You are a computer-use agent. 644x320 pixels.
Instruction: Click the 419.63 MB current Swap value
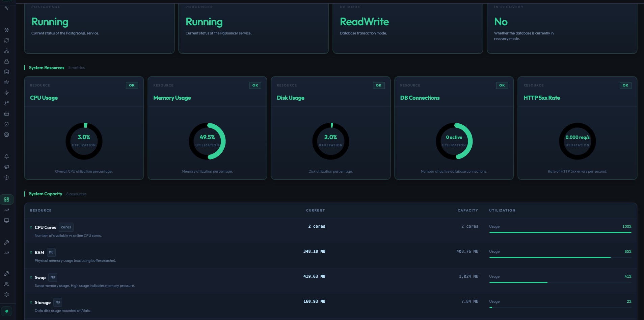[314, 276]
